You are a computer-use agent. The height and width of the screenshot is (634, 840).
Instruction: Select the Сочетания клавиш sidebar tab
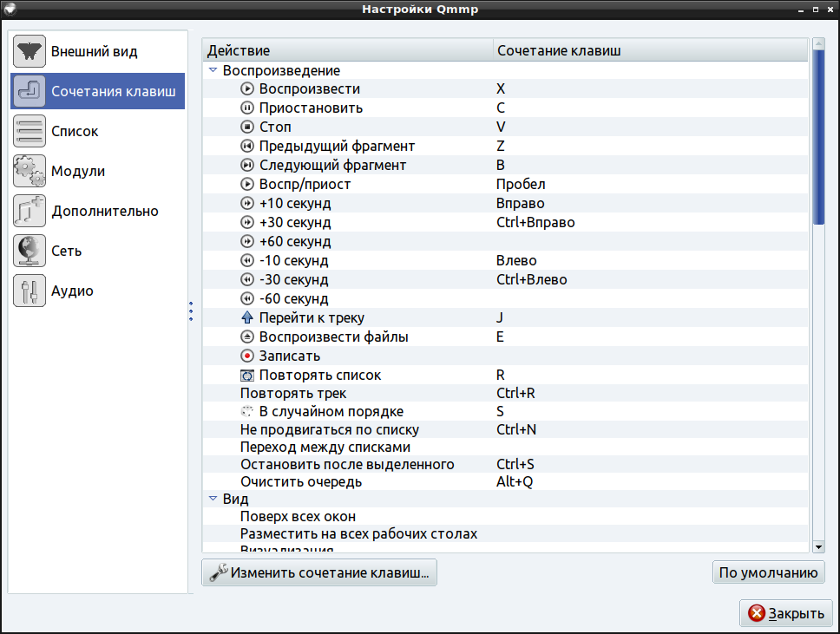[x=97, y=91]
